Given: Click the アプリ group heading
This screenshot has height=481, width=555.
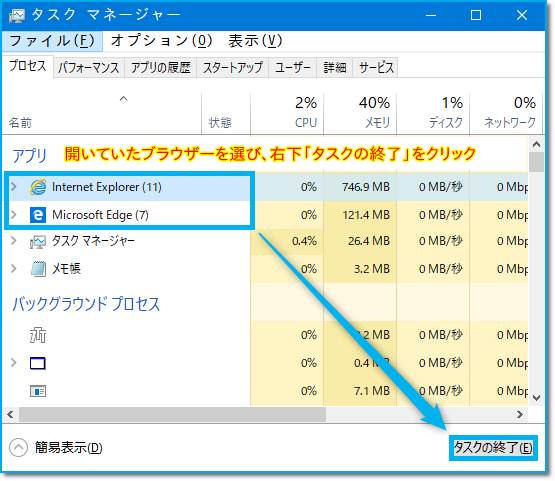Looking at the screenshot, I should 30,156.
